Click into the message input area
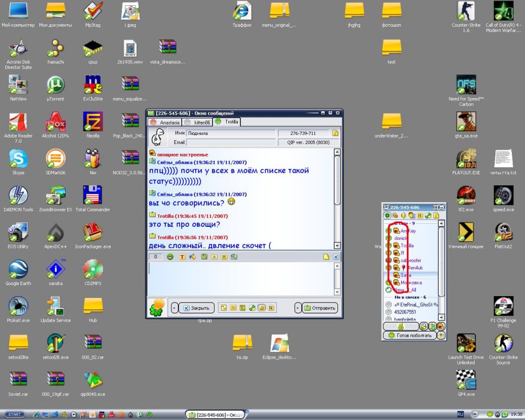 241,279
